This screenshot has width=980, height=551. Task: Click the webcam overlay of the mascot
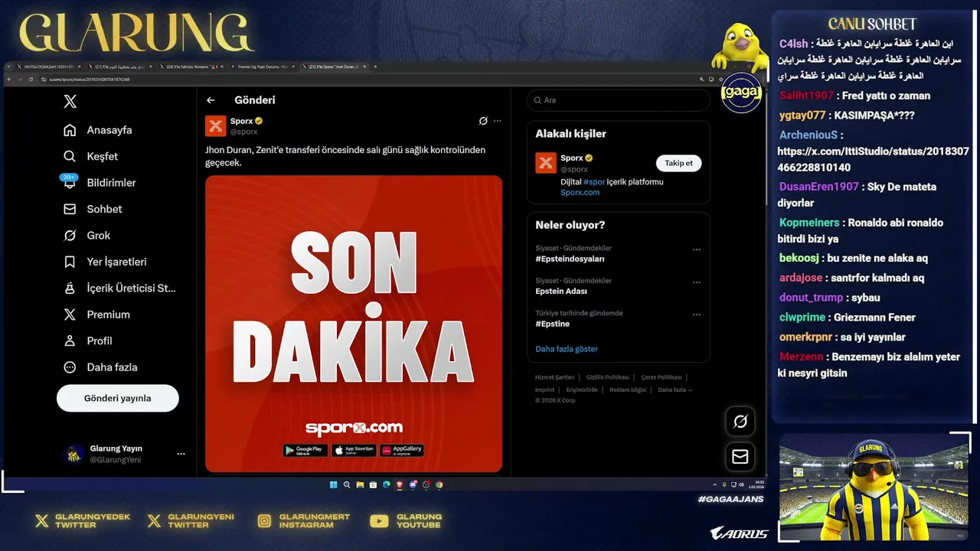click(872, 487)
